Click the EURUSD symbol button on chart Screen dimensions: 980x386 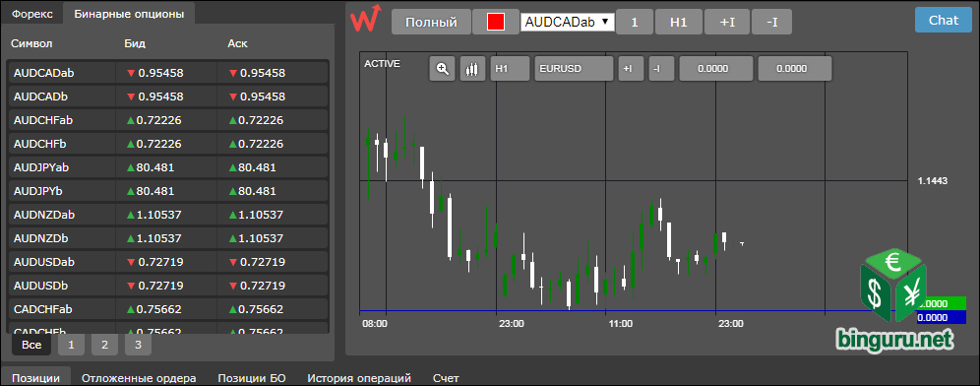click(573, 69)
